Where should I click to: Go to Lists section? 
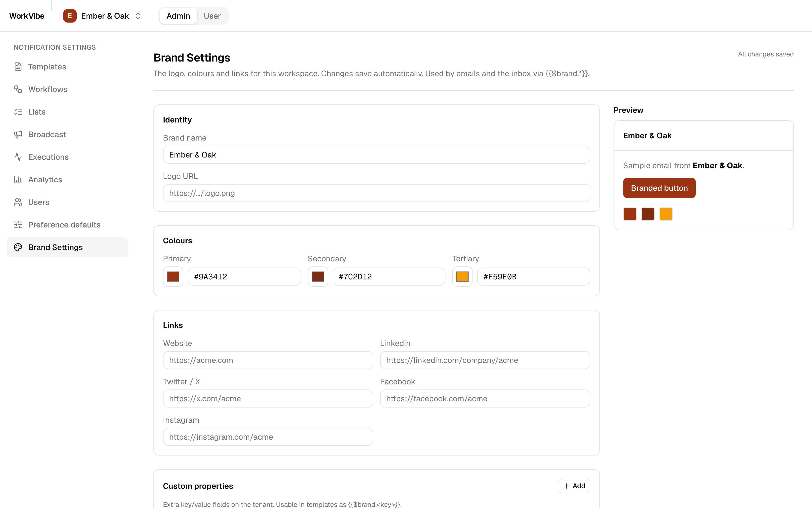click(x=67, y=112)
